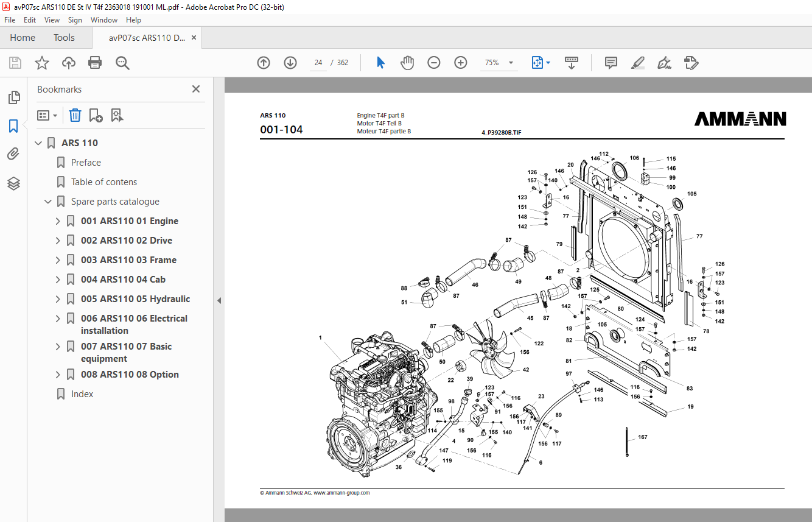Click the upload to cloud icon

pyautogui.click(x=69, y=63)
